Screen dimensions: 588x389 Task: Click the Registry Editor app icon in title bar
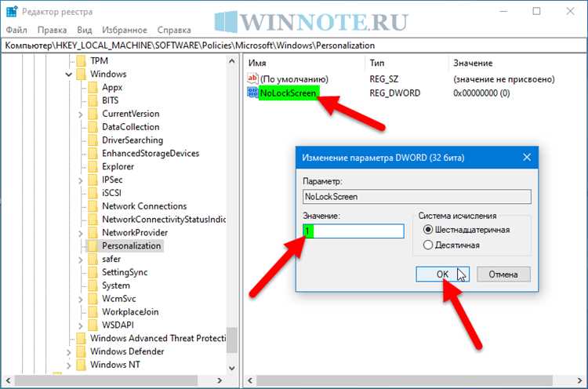point(12,11)
